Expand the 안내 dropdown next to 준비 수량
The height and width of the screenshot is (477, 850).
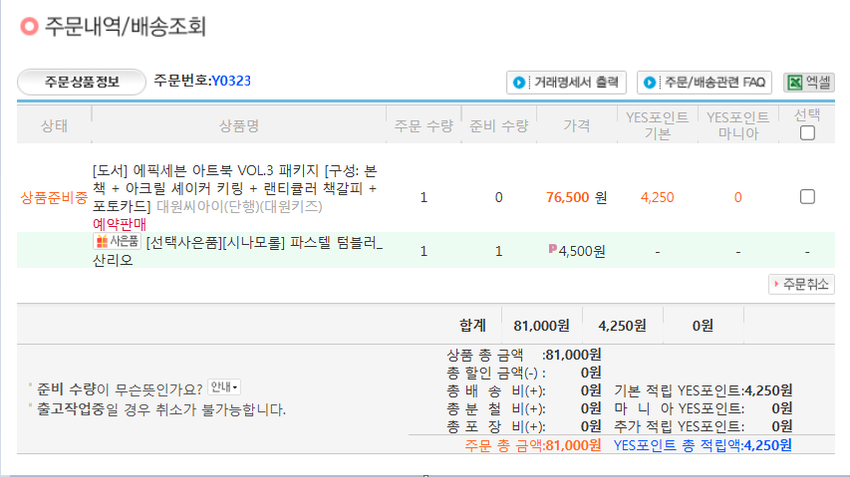coord(224,387)
